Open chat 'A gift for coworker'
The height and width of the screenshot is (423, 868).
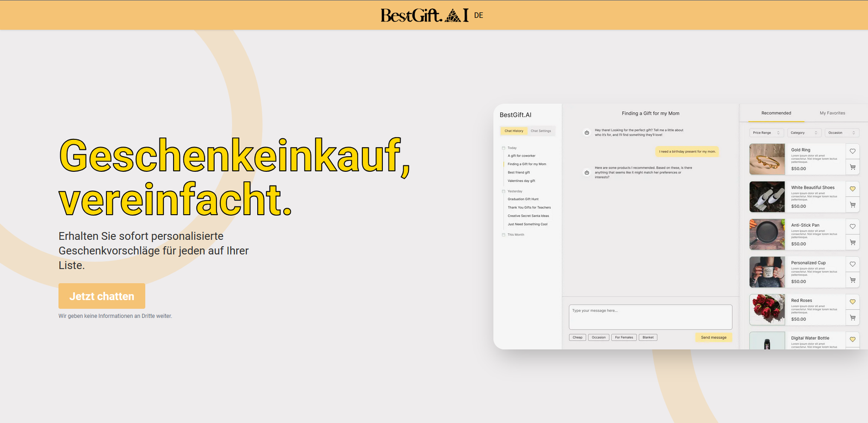(x=521, y=156)
